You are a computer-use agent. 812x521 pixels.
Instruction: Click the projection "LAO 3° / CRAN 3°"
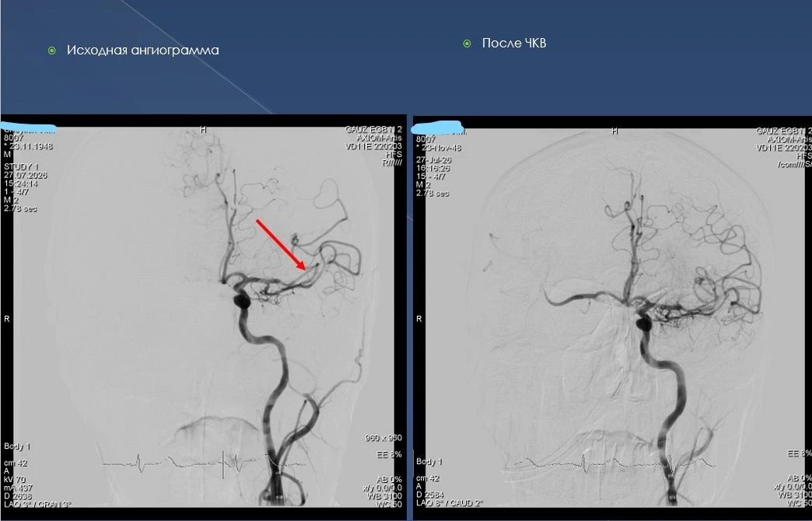pos(38,505)
